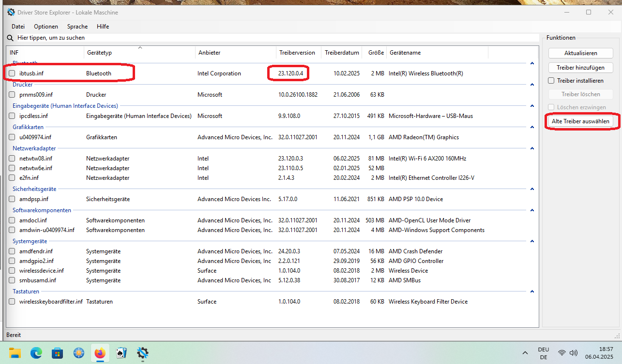The height and width of the screenshot is (364, 622).
Task: Select the e2fn.inf checkbox
Action: (x=12, y=178)
